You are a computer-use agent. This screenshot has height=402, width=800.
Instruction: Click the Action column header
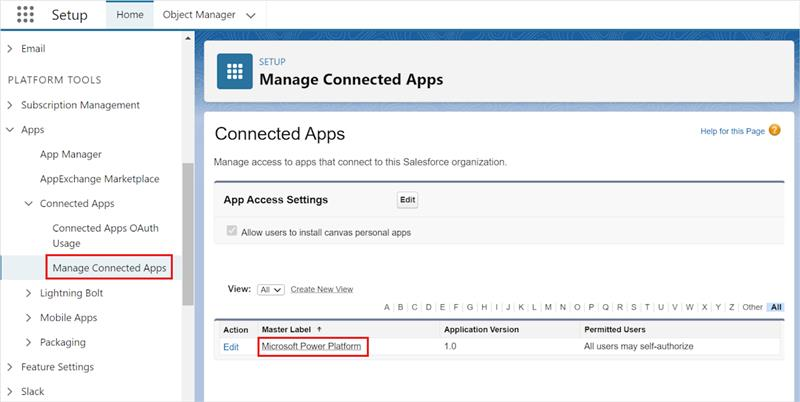pyautogui.click(x=236, y=330)
